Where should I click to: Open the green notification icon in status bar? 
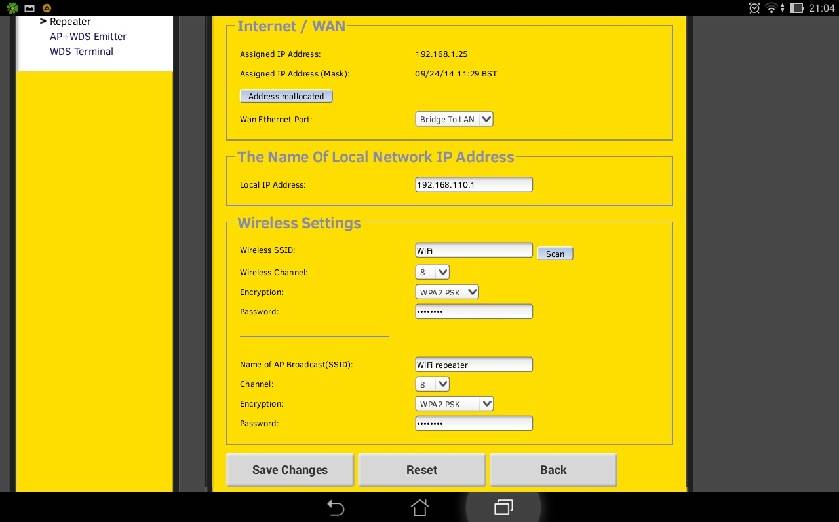pyautogui.click(x=12, y=8)
